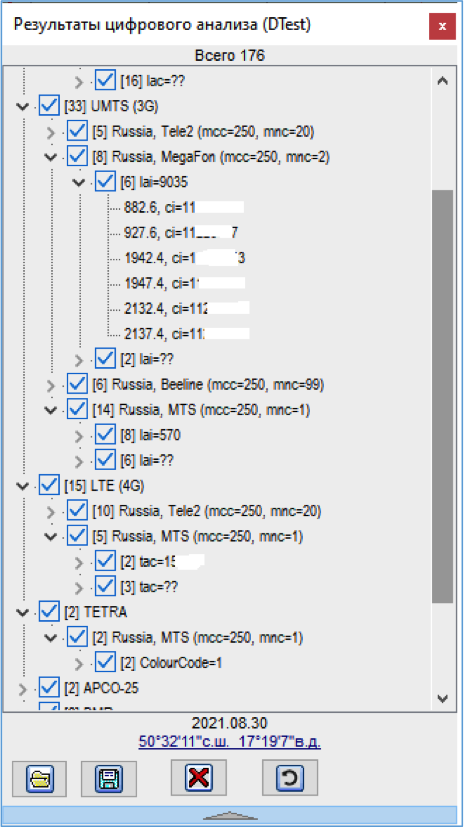
Task: Expand Russia, Tele2 under UMTS (3G)
Action: [51, 131]
